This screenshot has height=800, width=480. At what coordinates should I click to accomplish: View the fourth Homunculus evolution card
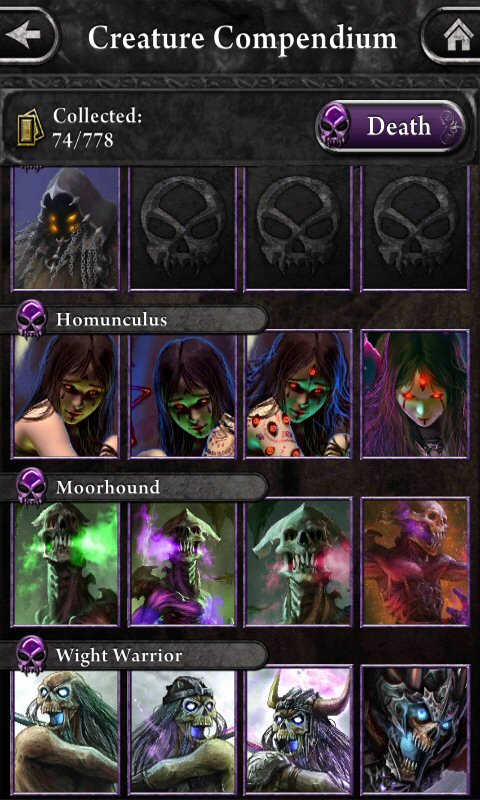click(x=415, y=395)
